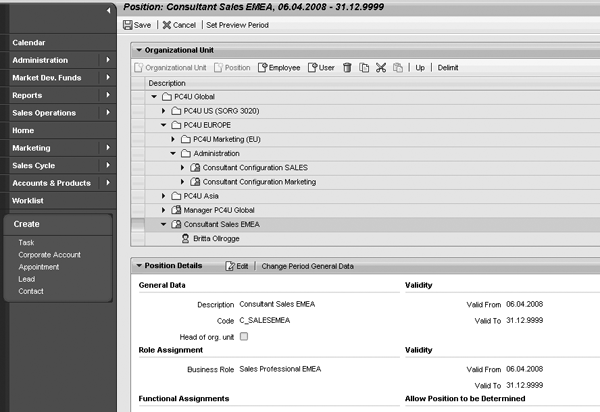
Task: Click the Save disk icon
Action: coord(127,25)
